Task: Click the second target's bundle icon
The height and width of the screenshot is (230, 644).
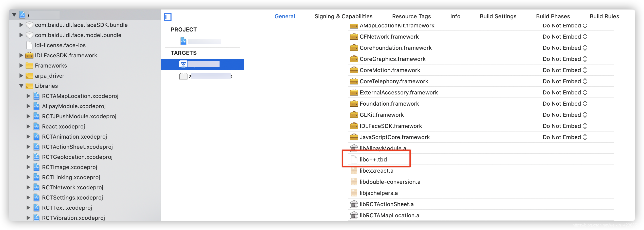Action: pyautogui.click(x=183, y=76)
